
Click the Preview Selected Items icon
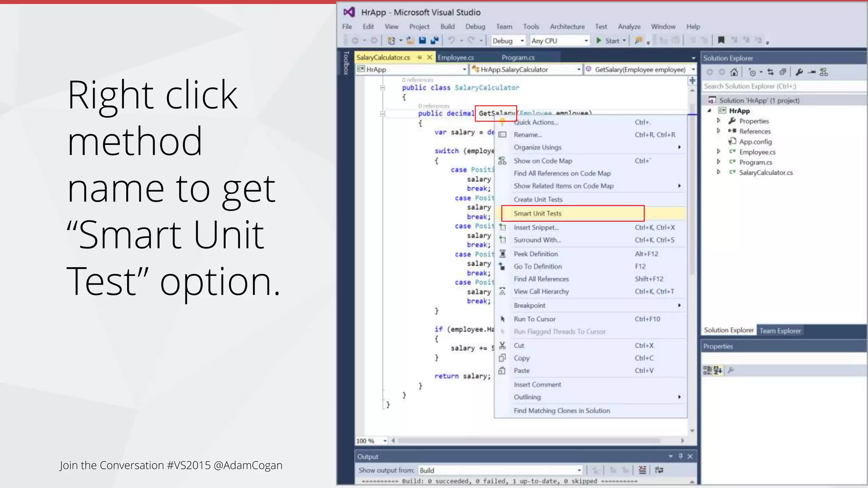point(812,72)
